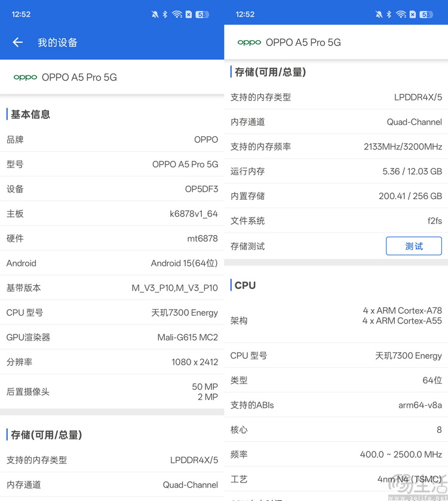Viewport: 448px width, 501px height.
Task: Click the 类型 value 64位
Action: point(432,380)
